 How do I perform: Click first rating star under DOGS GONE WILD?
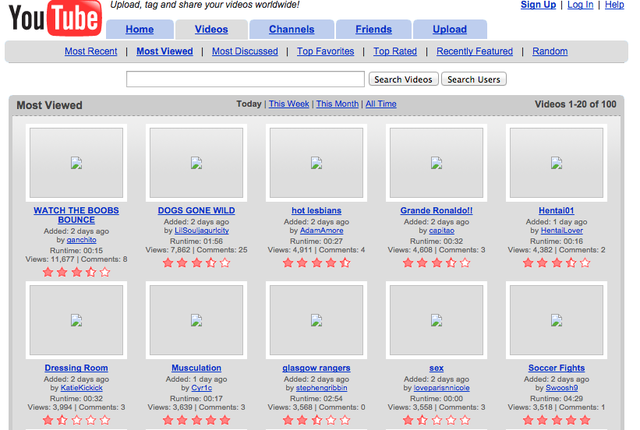pyautogui.click(x=168, y=263)
